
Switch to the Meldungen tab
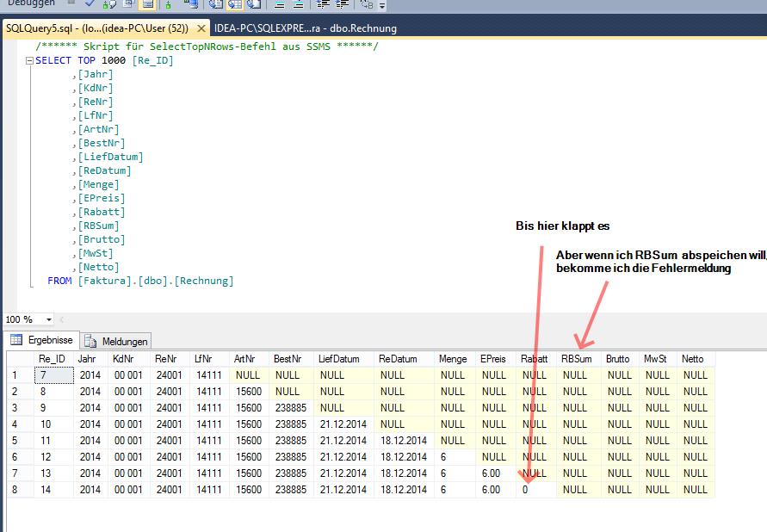117,341
